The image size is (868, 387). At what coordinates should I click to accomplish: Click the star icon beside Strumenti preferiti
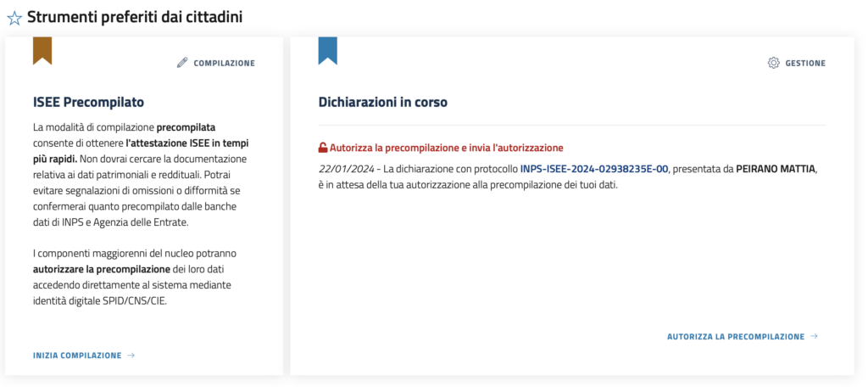(x=14, y=18)
